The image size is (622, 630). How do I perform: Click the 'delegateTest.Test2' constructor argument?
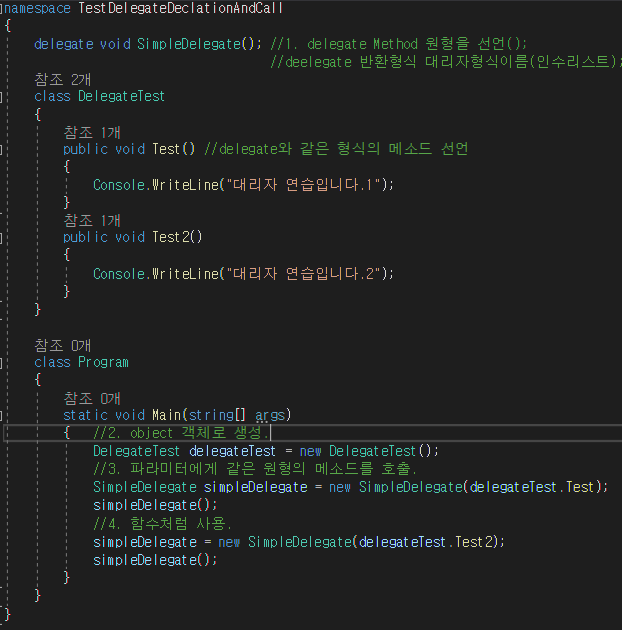tap(426, 542)
